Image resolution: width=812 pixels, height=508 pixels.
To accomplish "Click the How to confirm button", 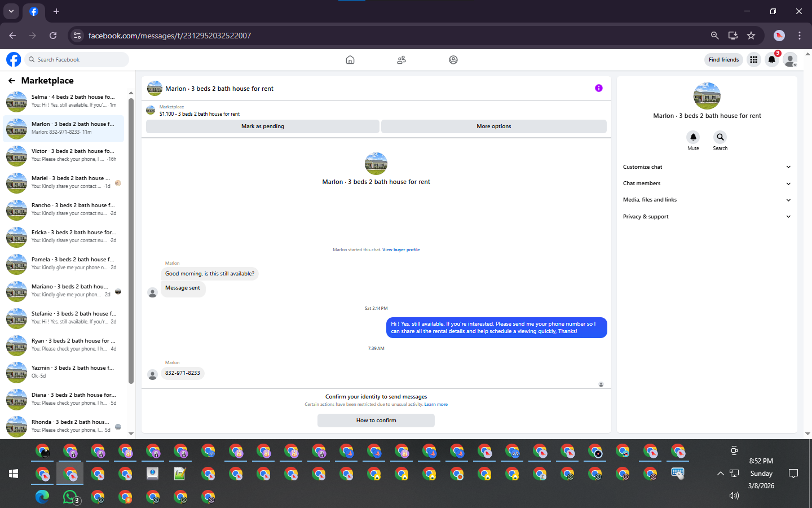I will tap(376, 421).
